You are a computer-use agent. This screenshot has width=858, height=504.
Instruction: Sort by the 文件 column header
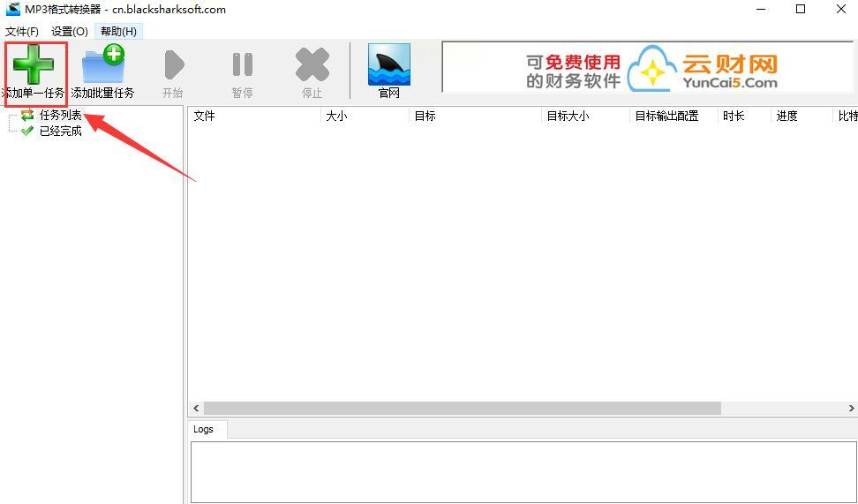254,116
